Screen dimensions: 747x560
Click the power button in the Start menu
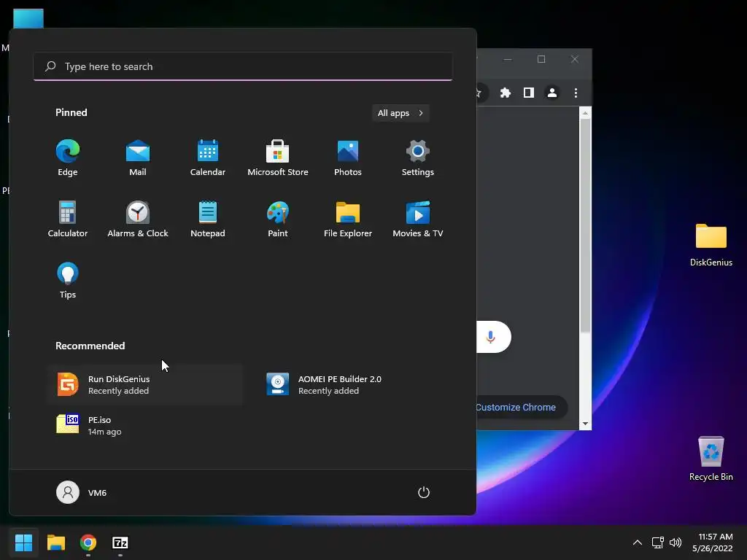click(x=424, y=492)
